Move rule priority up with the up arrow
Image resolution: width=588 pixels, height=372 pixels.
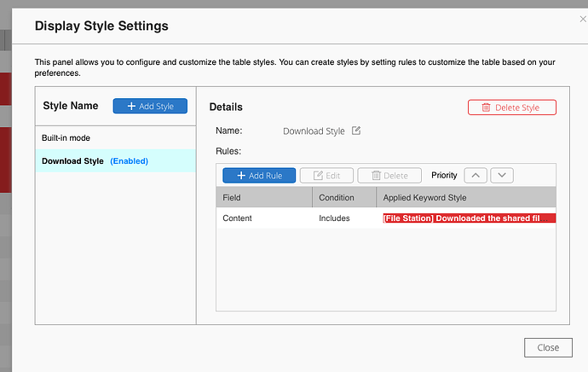[x=476, y=175]
